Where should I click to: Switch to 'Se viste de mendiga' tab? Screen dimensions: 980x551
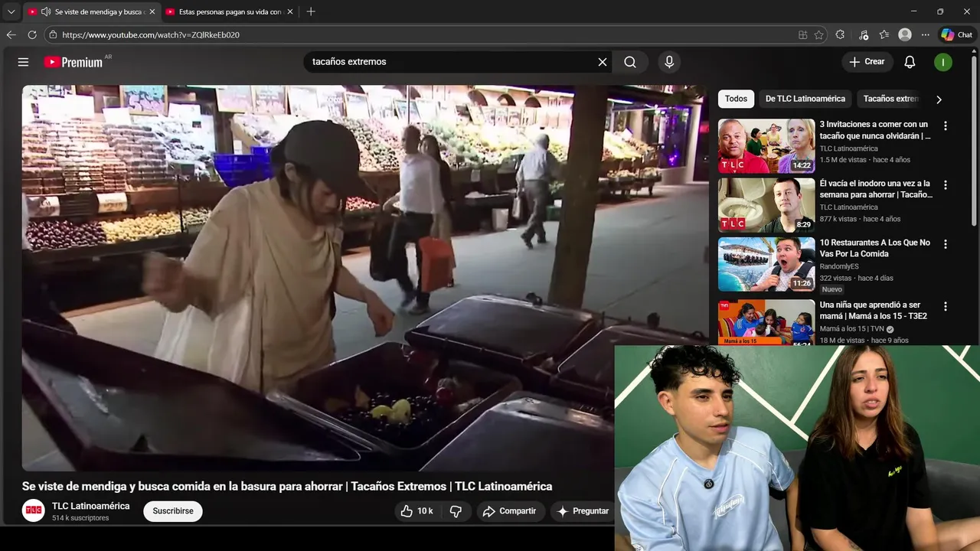[91, 11]
